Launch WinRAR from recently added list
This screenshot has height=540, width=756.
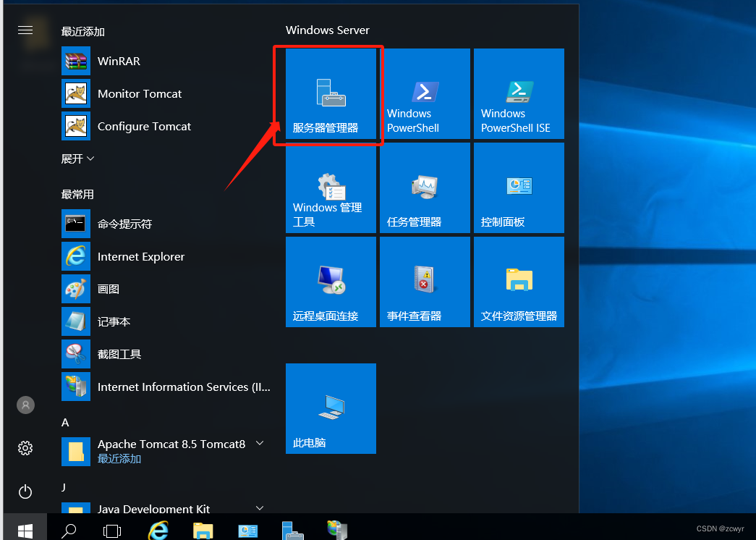point(166,61)
